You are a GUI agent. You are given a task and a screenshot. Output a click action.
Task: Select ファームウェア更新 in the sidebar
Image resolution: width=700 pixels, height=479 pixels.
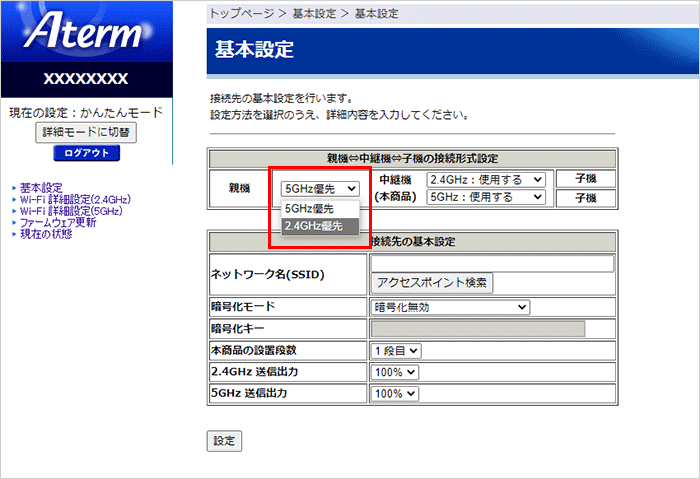tap(58, 222)
